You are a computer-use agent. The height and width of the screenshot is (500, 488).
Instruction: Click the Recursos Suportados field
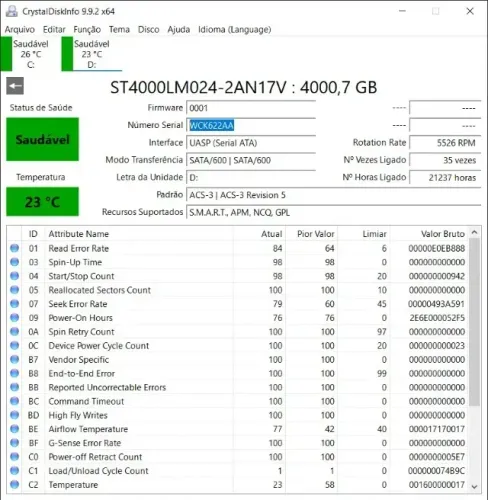pos(333,212)
